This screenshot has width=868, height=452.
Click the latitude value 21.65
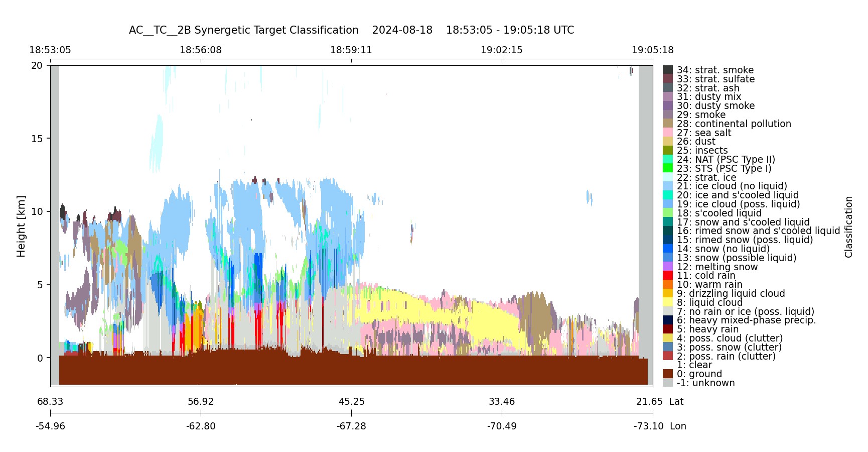tap(649, 402)
